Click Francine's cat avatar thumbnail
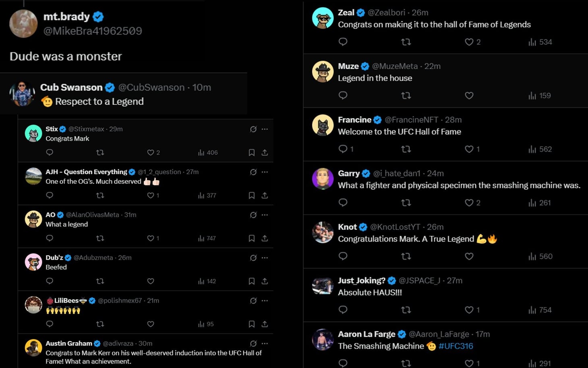The image size is (588, 368). tap(323, 125)
